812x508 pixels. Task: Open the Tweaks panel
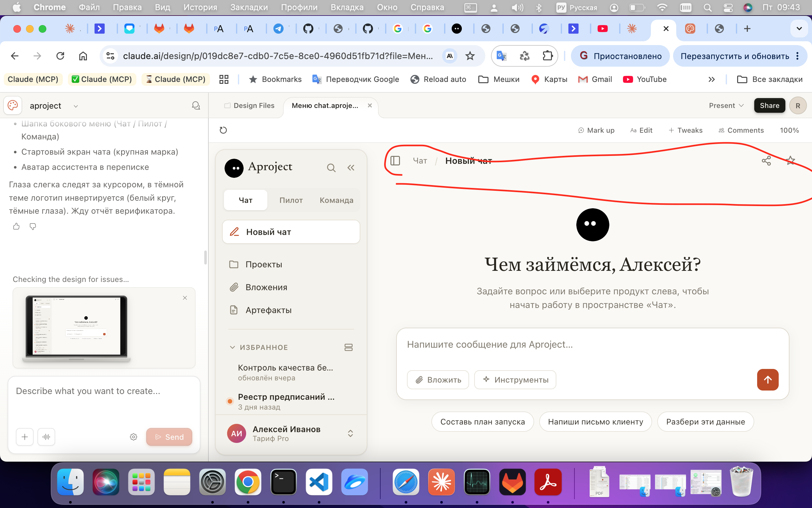[685, 130]
